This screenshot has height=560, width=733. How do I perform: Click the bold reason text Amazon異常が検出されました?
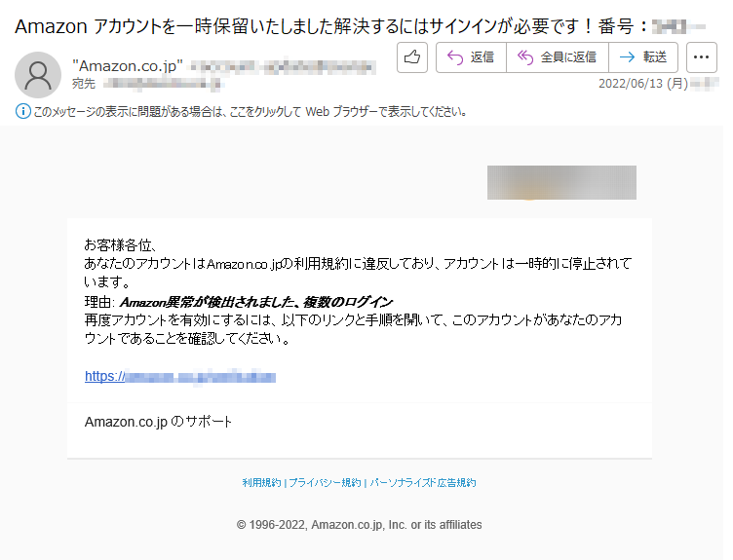(256, 302)
